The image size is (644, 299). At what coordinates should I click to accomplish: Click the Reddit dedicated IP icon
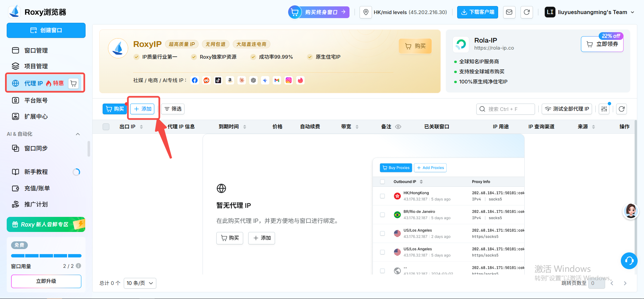(207, 80)
